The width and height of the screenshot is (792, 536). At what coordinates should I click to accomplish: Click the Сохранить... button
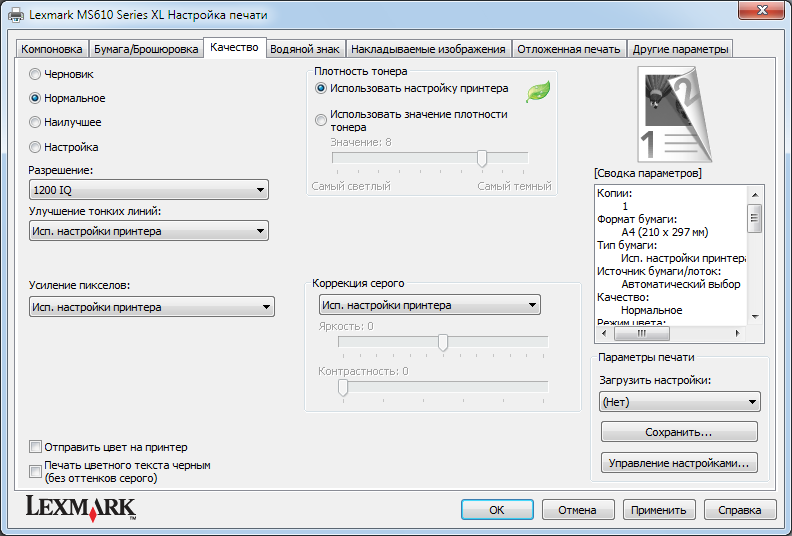click(679, 432)
